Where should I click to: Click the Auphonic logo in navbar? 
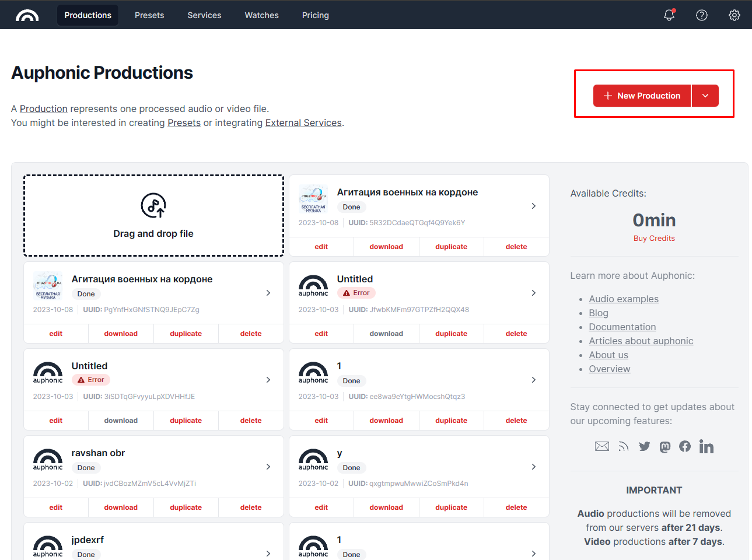pos(27,15)
